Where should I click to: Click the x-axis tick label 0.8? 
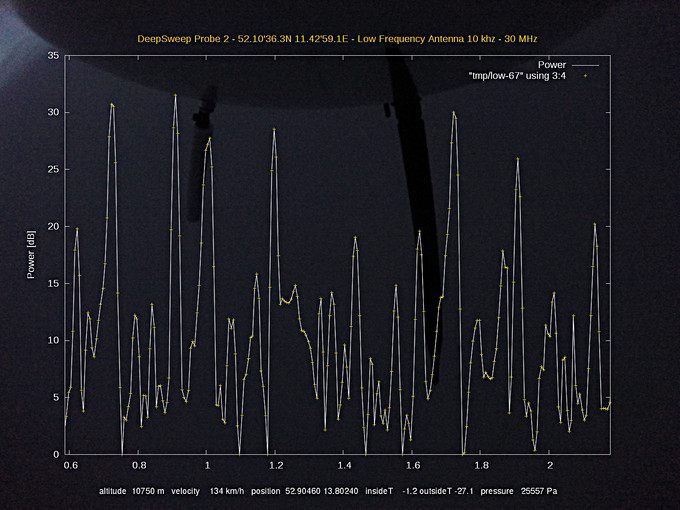point(139,466)
